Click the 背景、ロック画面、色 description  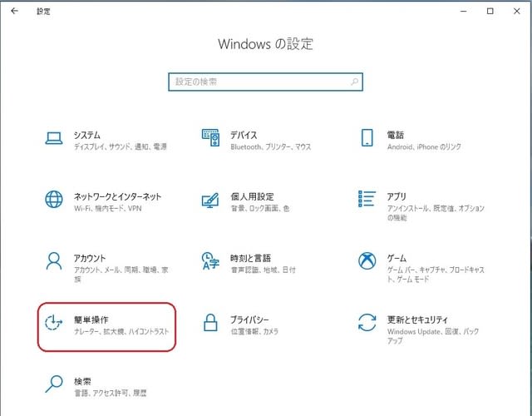tap(260, 209)
